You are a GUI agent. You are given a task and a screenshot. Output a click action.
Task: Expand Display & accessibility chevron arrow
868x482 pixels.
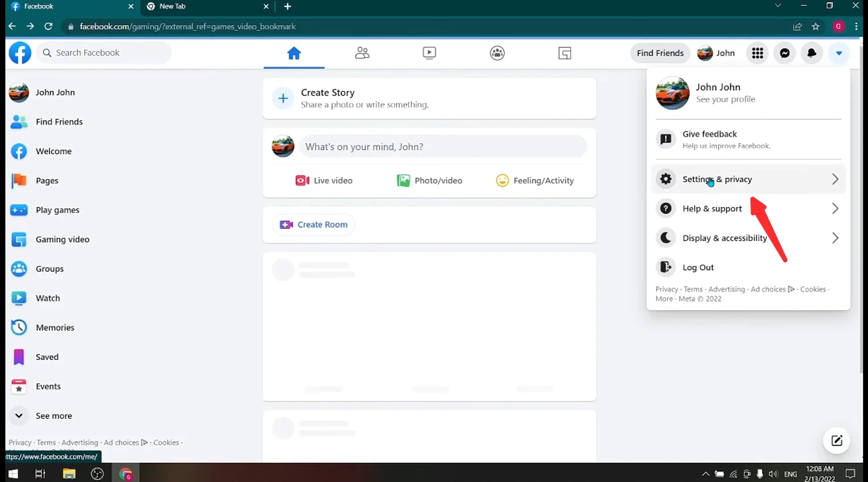835,238
